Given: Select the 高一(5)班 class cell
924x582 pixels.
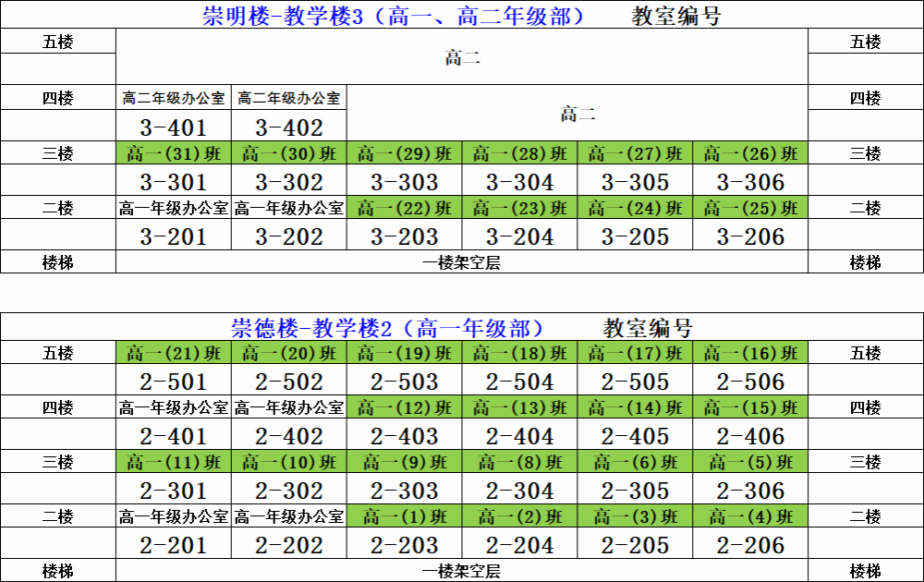Looking at the screenshot, I should [x=750, y=462].
